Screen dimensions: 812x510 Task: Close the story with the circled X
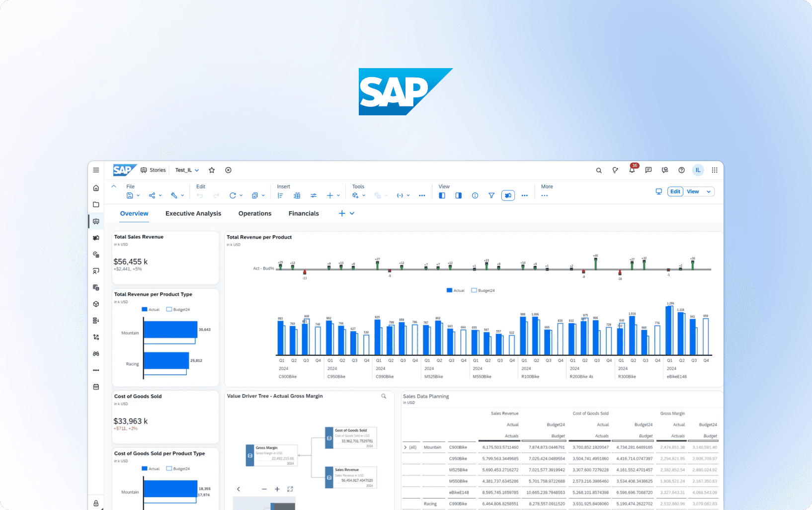pos(228,170)
